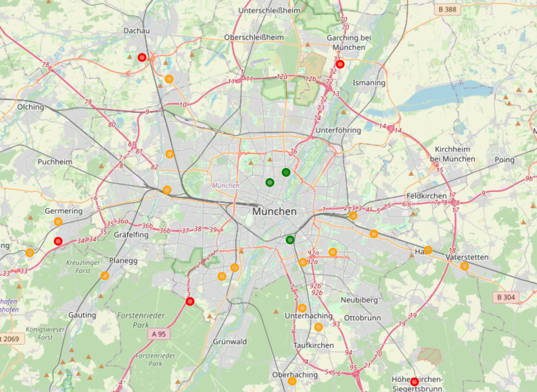Click the northernmost green marker

tap(286, 172)
